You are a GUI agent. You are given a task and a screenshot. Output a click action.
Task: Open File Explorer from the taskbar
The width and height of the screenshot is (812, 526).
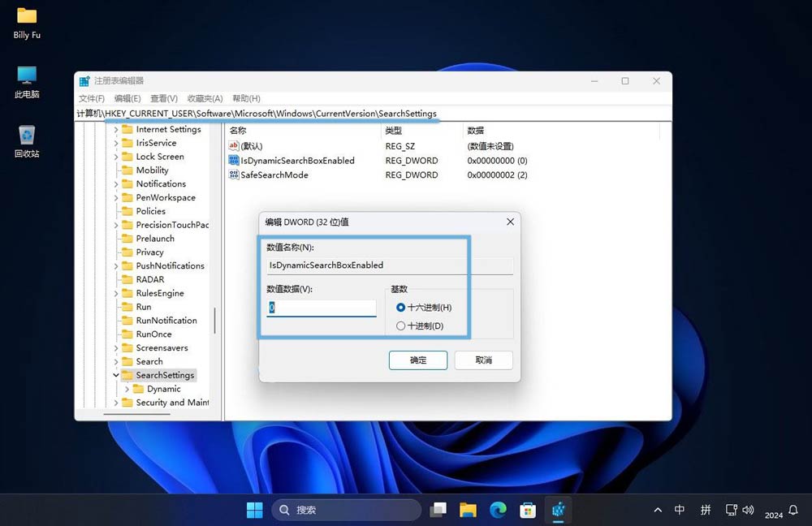(x=468, y=510)
